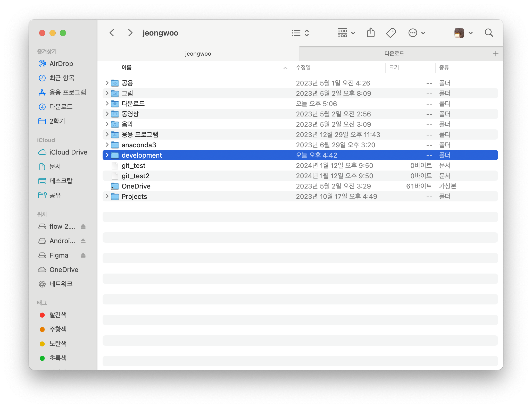This screenshot has width=532, height=408.
Task: Open the search magnifier icon
Action: click(x=489, y=33)
